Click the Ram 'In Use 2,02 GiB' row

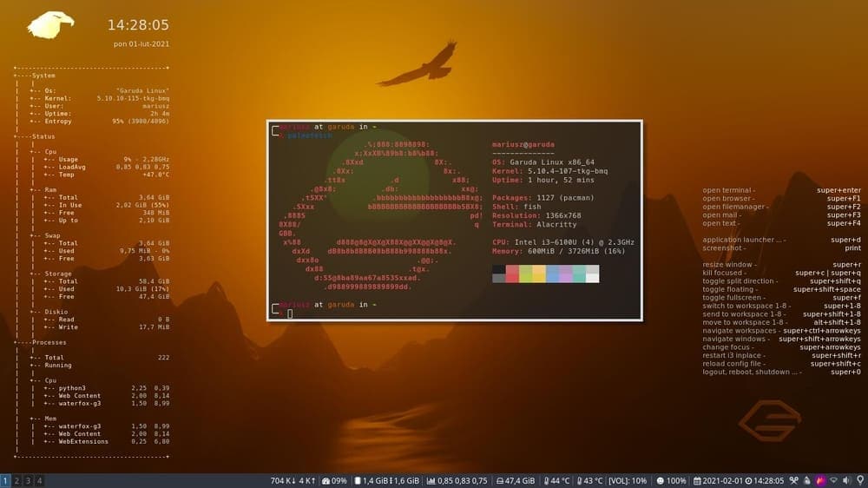pos(106,205)
